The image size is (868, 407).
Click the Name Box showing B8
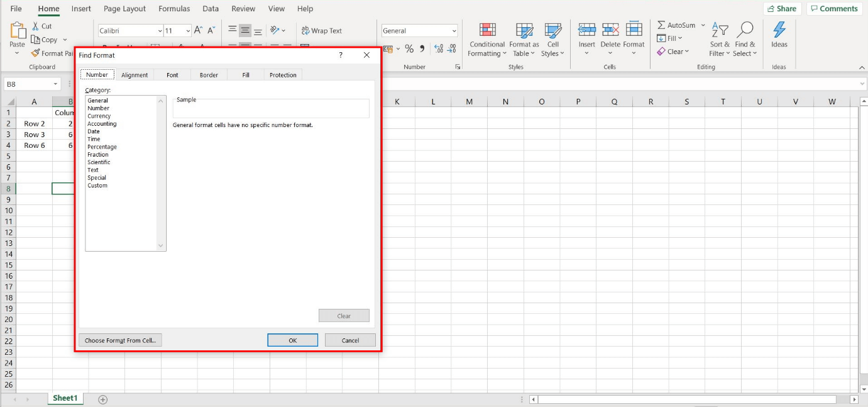point(28,84)
